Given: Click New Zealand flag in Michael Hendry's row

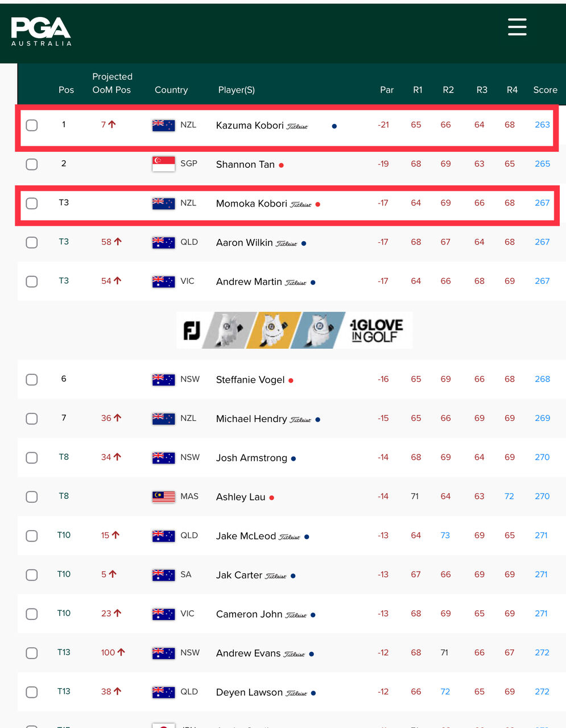Looking at the screenshot, I should [163, 419].
